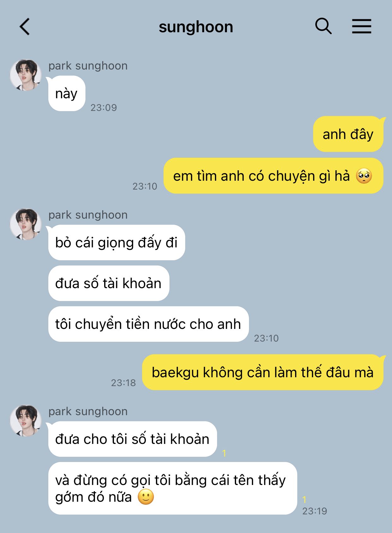Open the hamburger menu icon
The image size is (392, 533).
coord(362,26)
